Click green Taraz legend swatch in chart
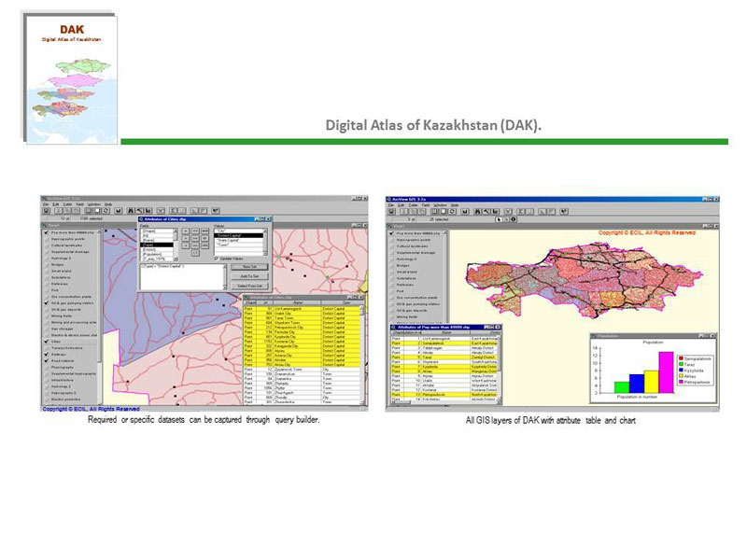Image resolution: width=747 pixels, height=560 pixels. point(682,364)
